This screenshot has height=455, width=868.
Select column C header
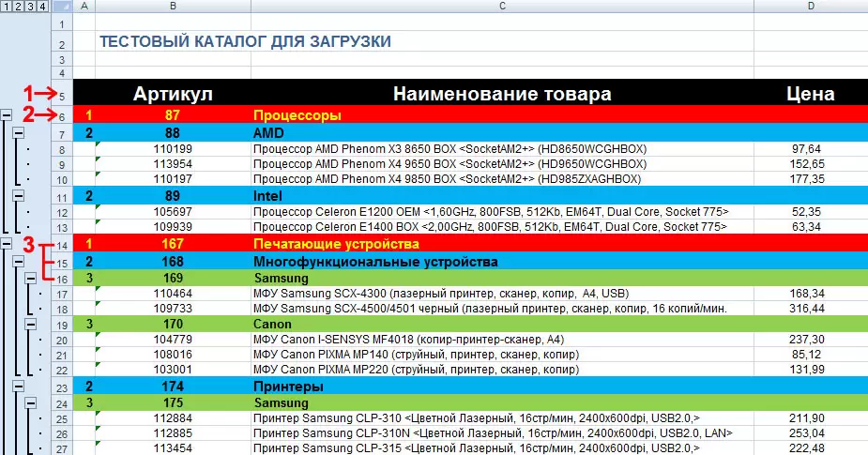click(x=502, y=8)
